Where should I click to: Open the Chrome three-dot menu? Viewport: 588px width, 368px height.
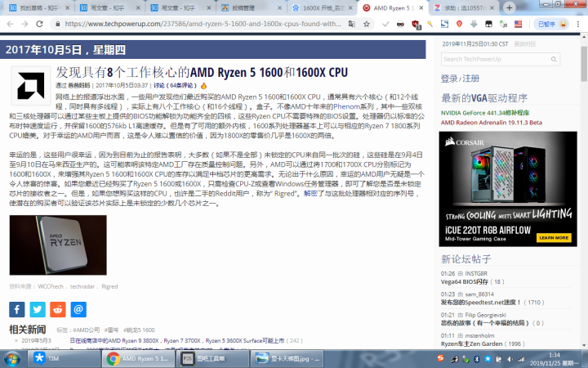pyautogui.click(x=578, y=24)
